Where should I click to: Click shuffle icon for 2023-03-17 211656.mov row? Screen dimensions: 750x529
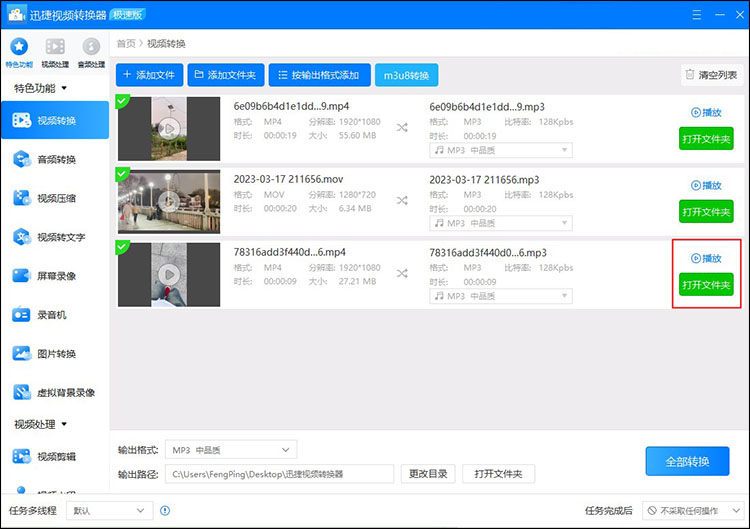click(402, 200)
